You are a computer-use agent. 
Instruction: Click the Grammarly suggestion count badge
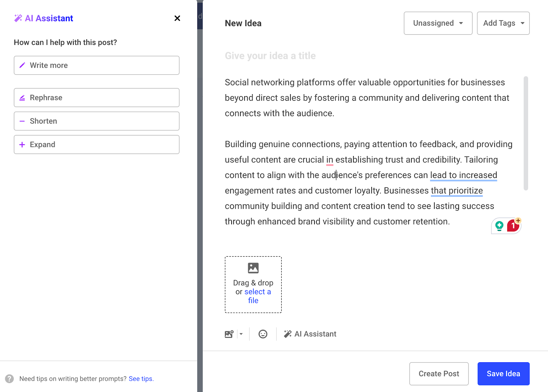tap(513, 226)
